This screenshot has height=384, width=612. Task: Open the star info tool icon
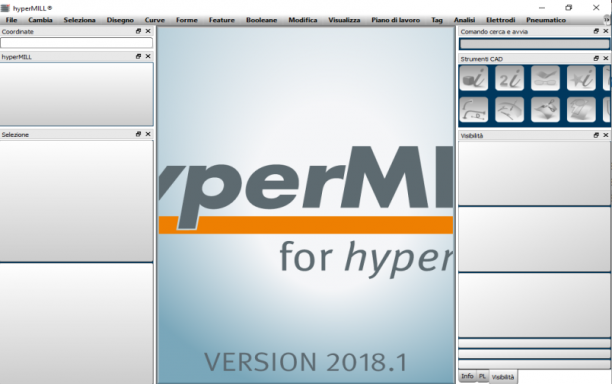(x=581, y=78)
